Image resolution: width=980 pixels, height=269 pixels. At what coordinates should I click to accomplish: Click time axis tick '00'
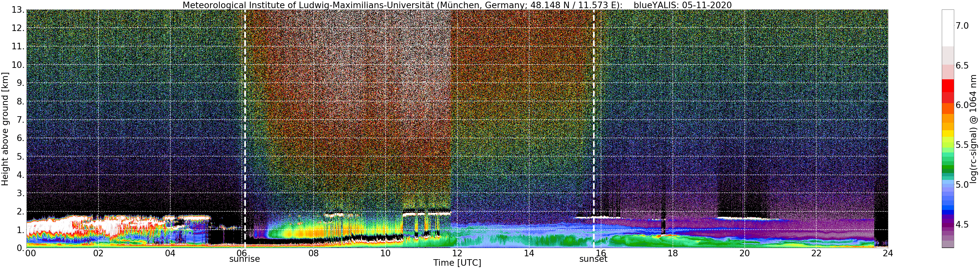click(x=30, y=253)
